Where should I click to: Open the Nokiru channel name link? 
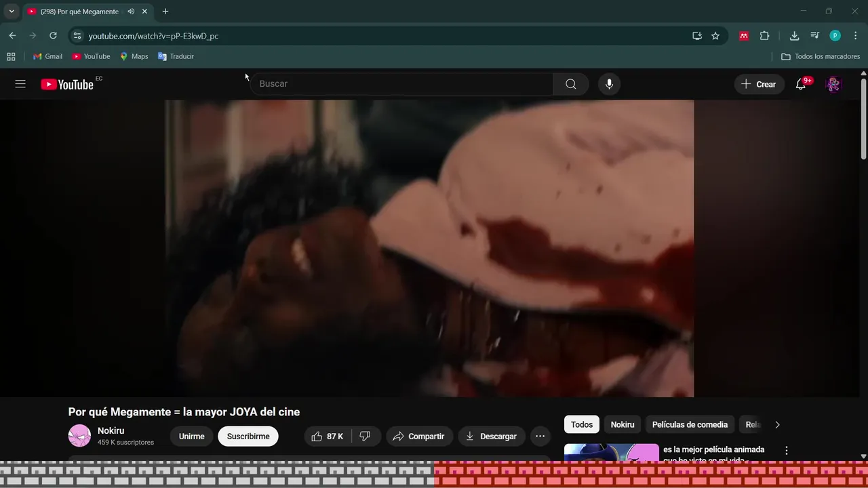click(x=111, y=431)
